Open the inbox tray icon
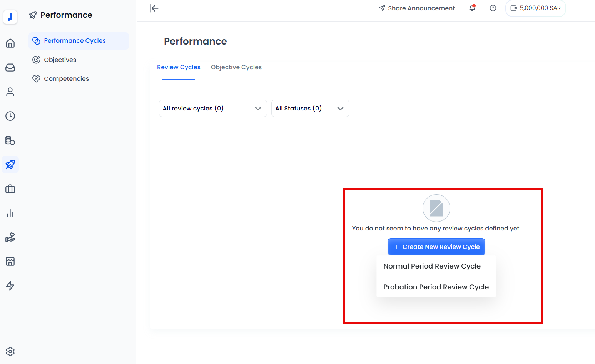The width and height of the screenshot is (595, 364). pos(10,68)
